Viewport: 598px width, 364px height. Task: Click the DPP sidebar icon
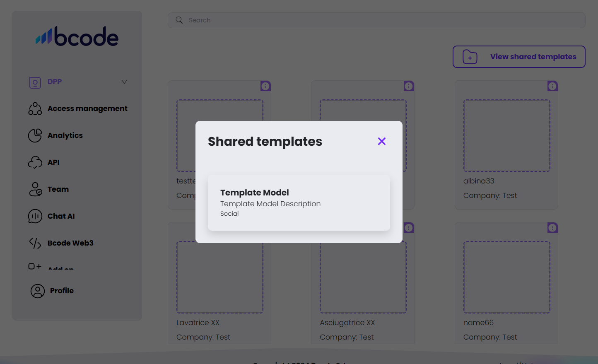click(x=35, y=82)
